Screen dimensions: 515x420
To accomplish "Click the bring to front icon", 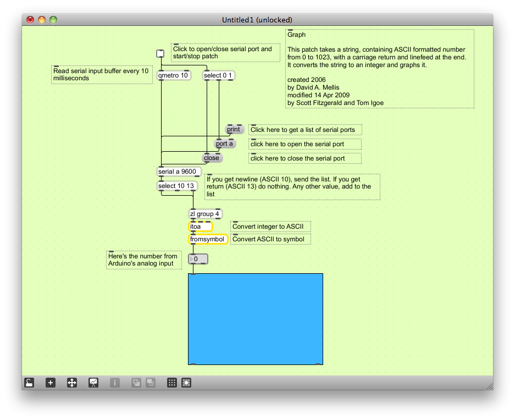I will click(136, 383).
